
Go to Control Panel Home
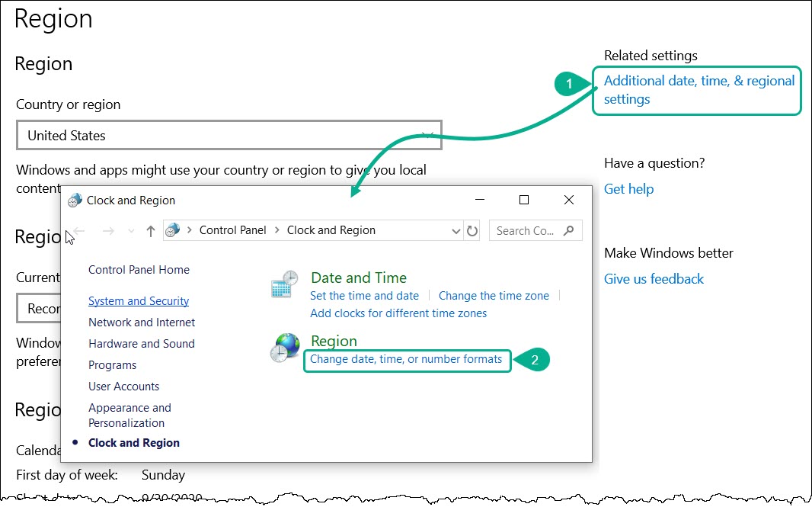(x=139, y=270)
